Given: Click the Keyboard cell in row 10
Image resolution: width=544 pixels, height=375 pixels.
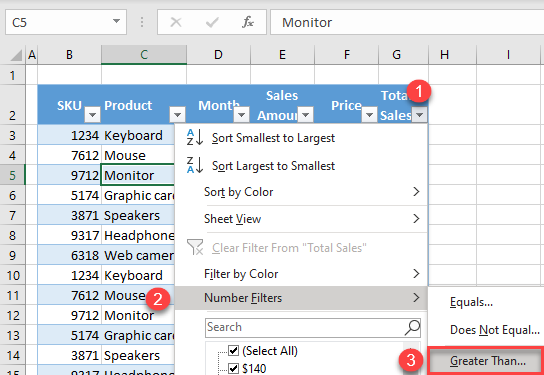Looking at the screenshot, I should [138, 275].
